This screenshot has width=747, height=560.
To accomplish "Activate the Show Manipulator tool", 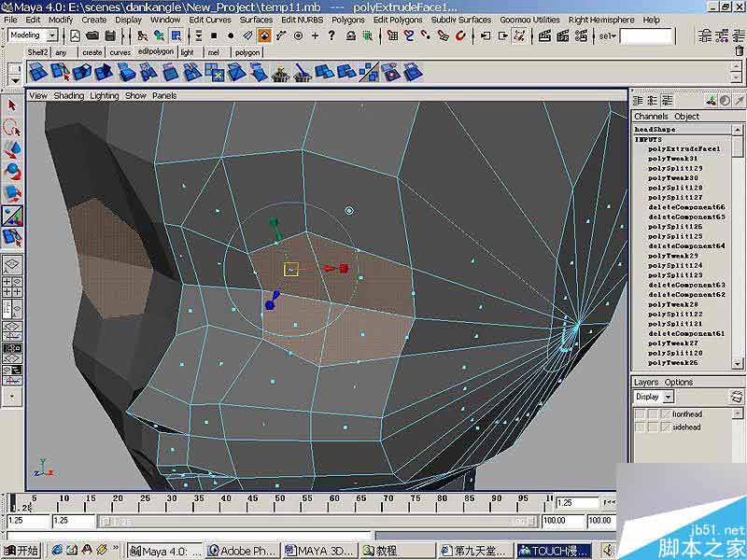I will coord(12,216).
